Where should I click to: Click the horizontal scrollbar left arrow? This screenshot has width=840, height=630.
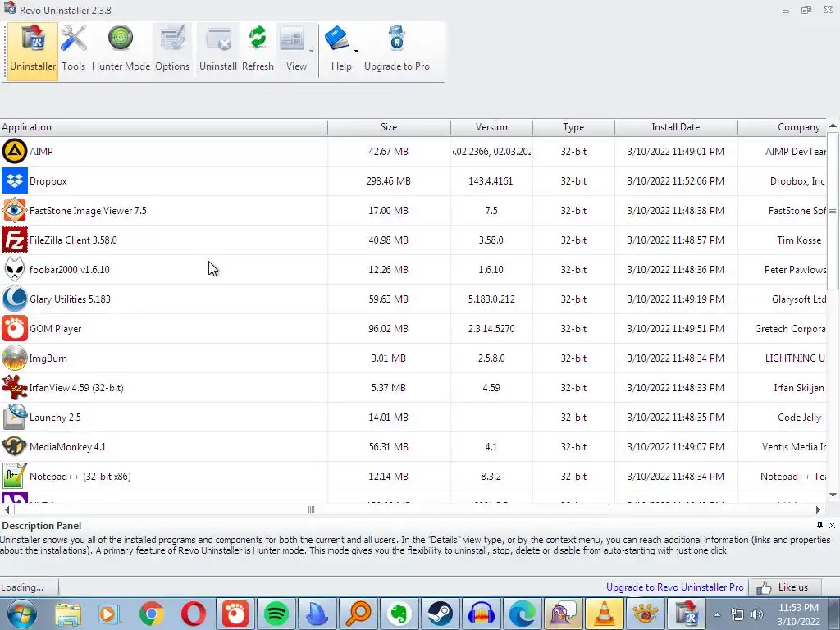click(7, 509)
